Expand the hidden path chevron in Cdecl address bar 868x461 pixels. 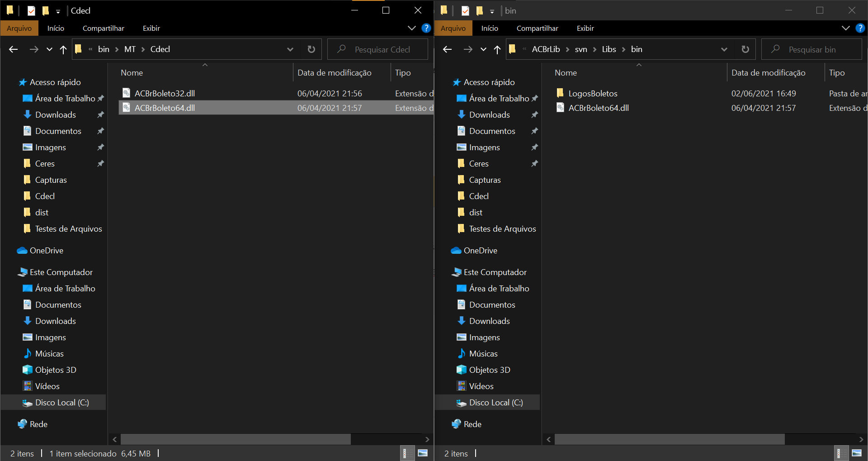pyautogui.click(x=90, y=49)
